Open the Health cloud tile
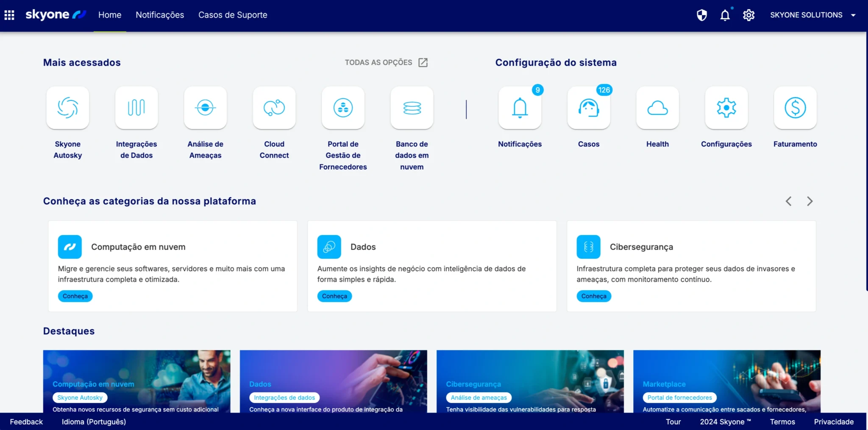 (658, 108)
